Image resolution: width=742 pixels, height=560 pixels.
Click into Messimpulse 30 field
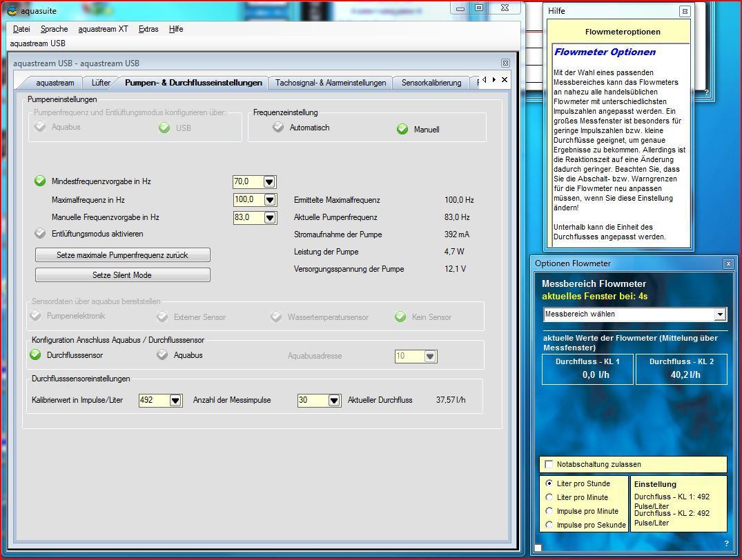coord(312,400)
